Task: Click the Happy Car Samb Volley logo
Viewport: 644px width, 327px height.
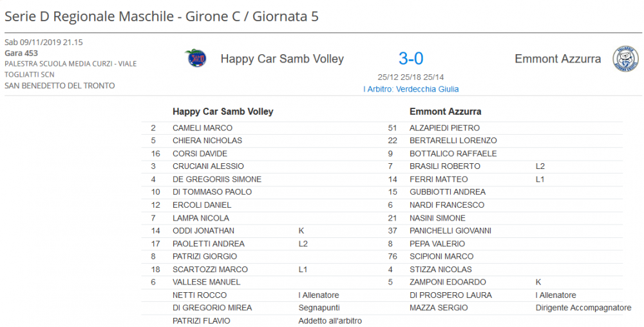Action: (x=196, y=58)
